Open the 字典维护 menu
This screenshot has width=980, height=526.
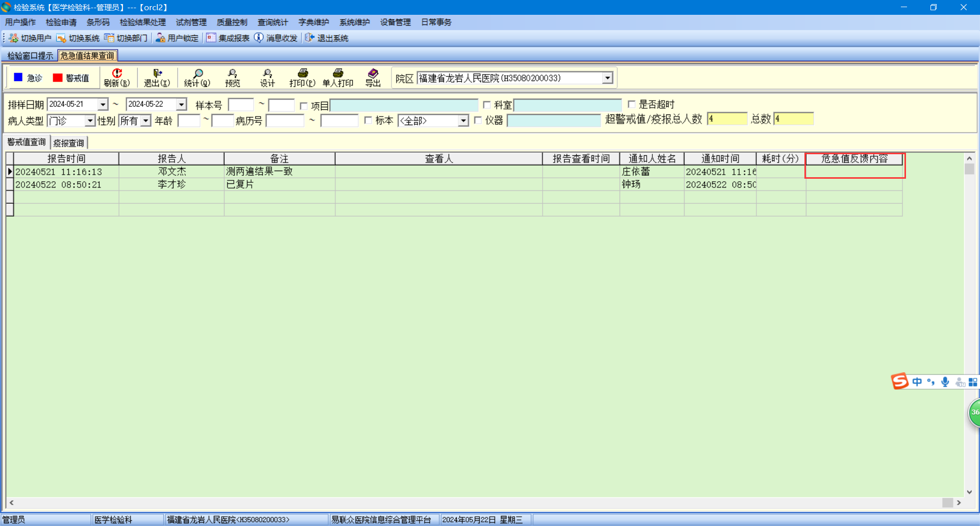click(314, 22)
